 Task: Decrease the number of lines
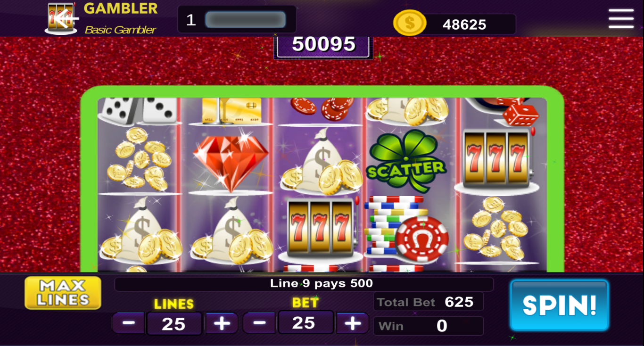(129, 323)
